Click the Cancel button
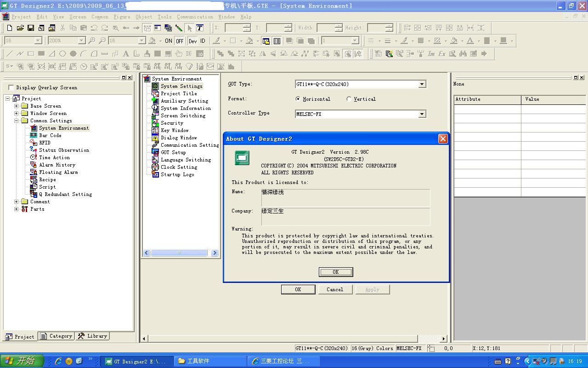 click(x=334, y=289)
